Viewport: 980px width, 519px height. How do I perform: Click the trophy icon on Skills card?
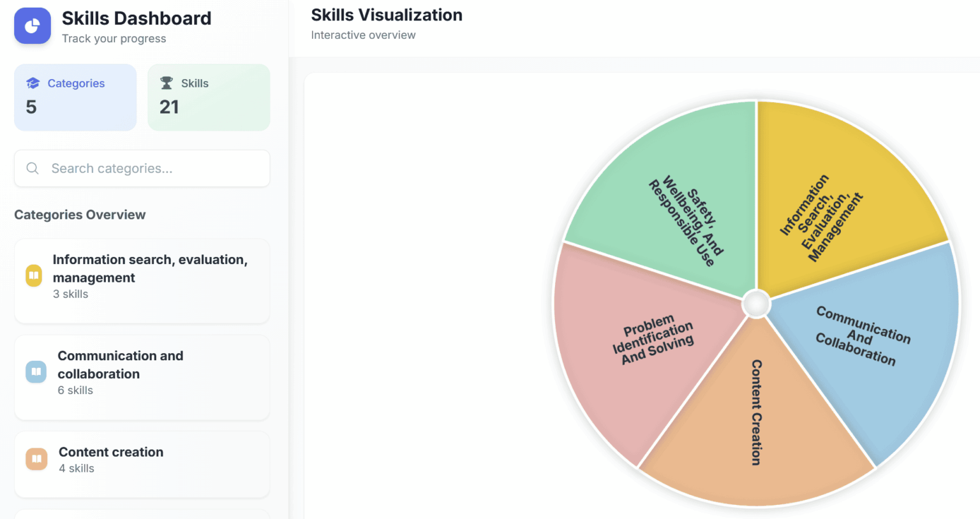[x=167, y=83]
